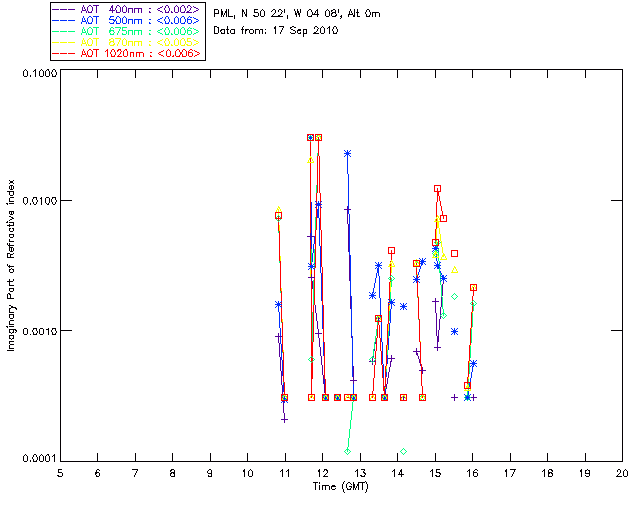This screenshot has height=512, width=640.
Task: Click the y-axis tick label 0.0100
Action: [39, 201]
